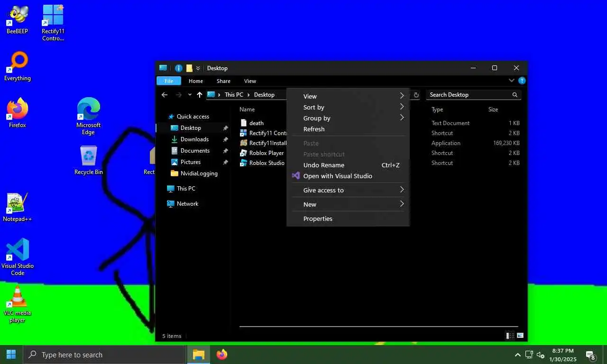Select Quick access in the navigation pane
This screenshot has width=607, height=364.
click(x=193, y=117)
